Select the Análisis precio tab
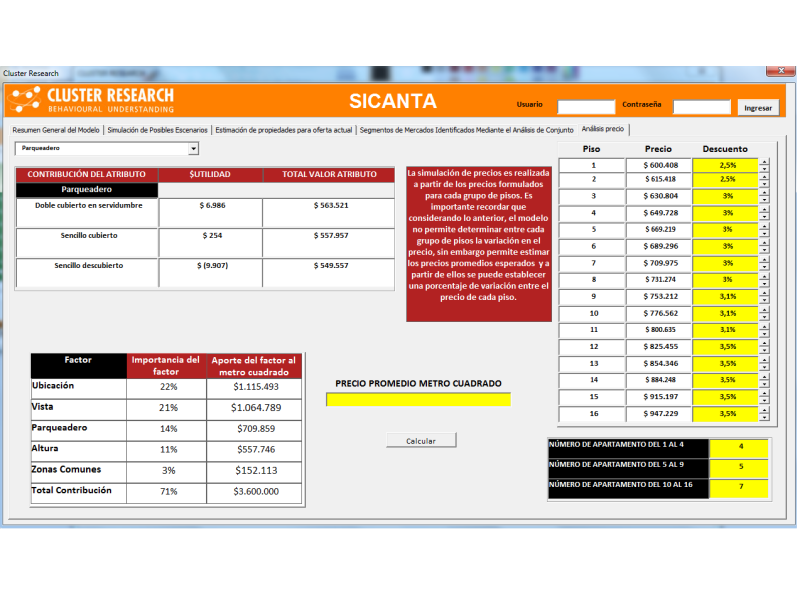The image size is (800, 600). 603,129
